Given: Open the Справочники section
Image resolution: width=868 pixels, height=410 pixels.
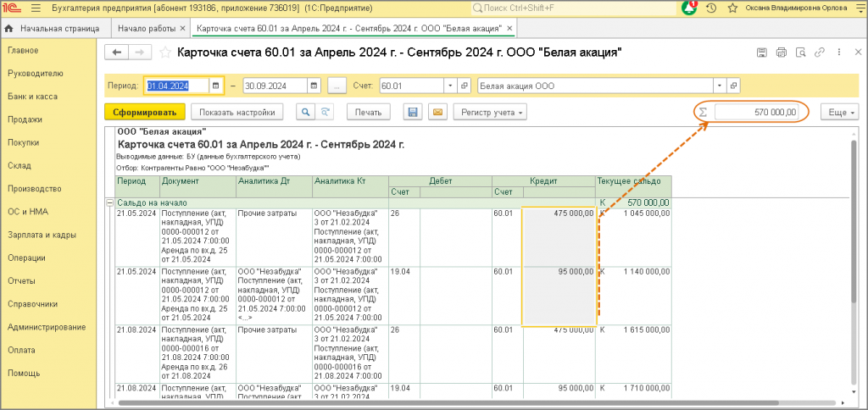Looking at the screenshot, I should tap(33, 304).
